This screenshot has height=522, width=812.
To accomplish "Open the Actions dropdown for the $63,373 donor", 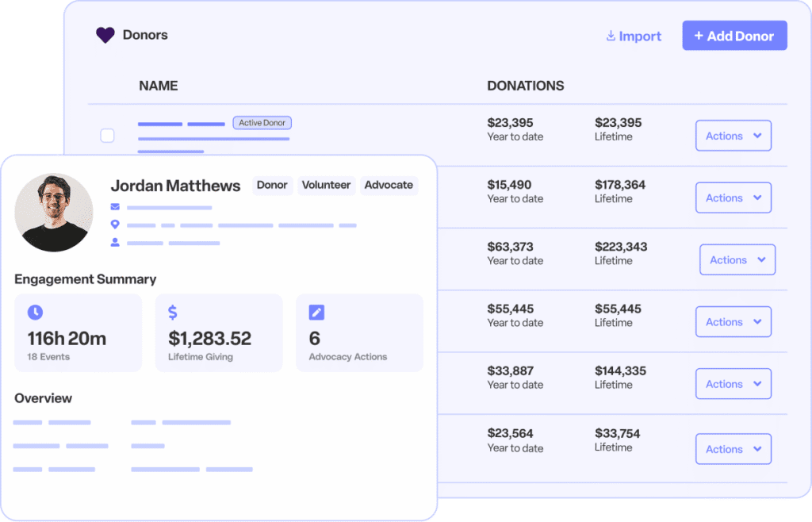I will coord(737,259).
